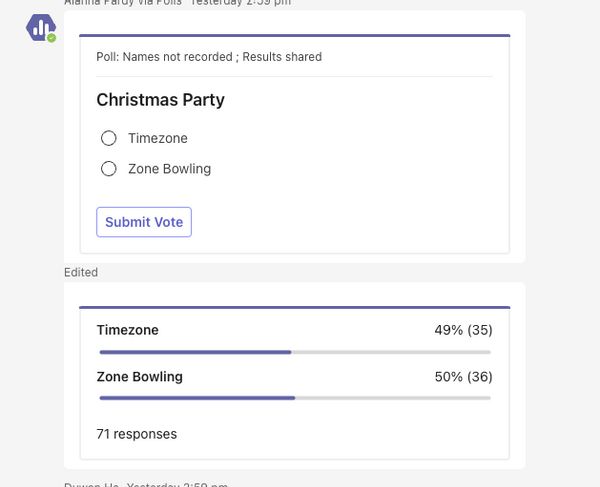Click the Edited label under the poll

coord(81,272)
